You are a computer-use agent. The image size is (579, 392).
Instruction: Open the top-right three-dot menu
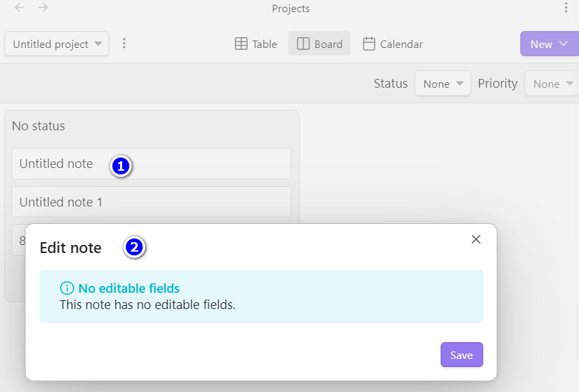tap(568, 7)
